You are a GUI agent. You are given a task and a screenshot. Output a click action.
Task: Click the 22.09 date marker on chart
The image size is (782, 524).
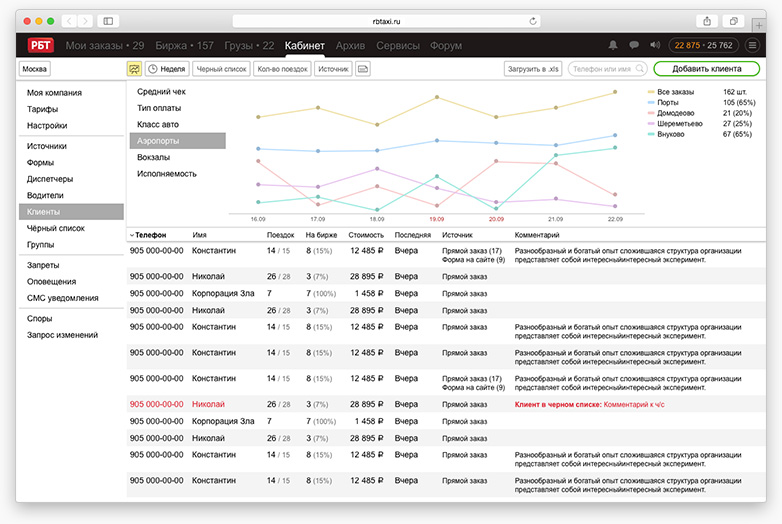pyautogui.click(x=615, y=219)
